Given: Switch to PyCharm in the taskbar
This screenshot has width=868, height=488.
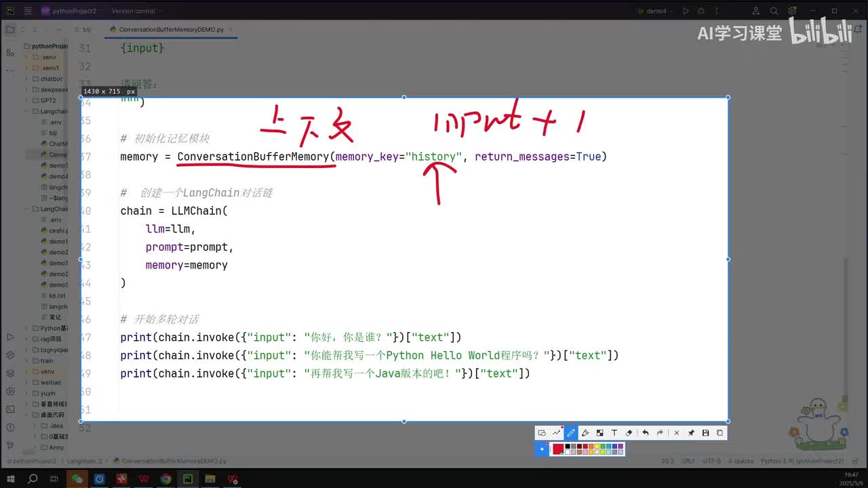Looking at the screenshot, I should (188, 479).
